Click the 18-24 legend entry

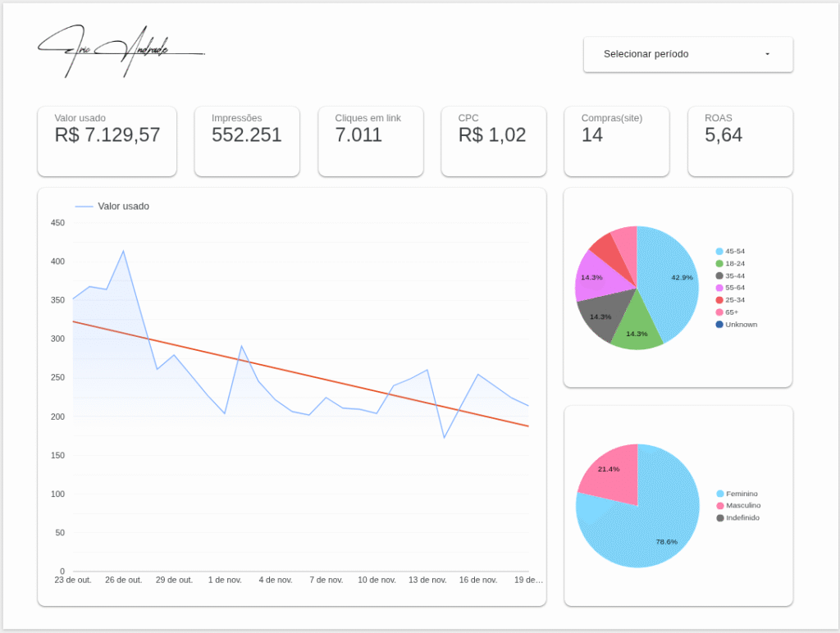point(735,264)
